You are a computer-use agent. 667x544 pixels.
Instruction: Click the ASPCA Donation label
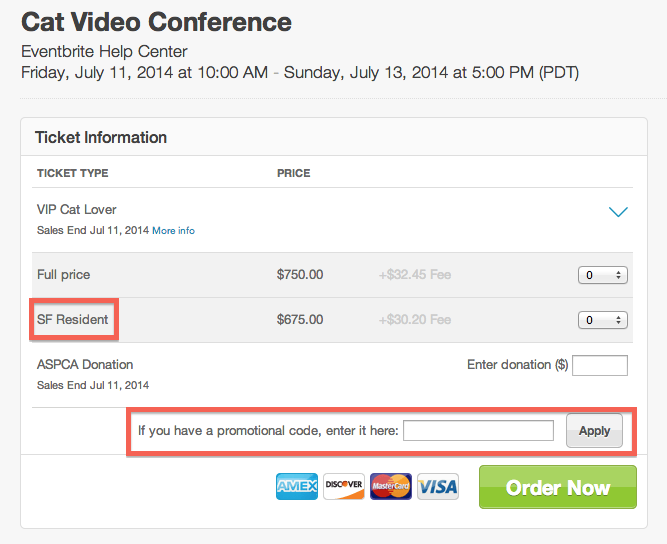(85, 365)
